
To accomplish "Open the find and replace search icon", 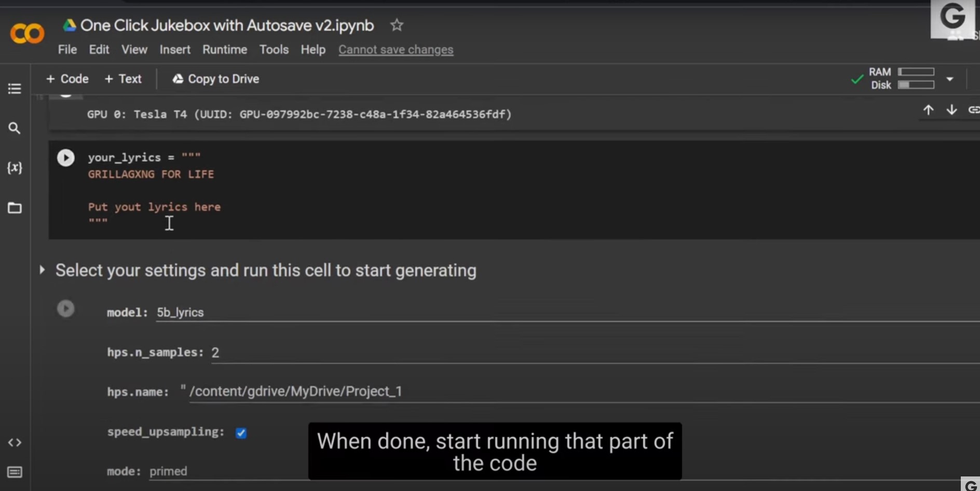I will coord(15,128).
